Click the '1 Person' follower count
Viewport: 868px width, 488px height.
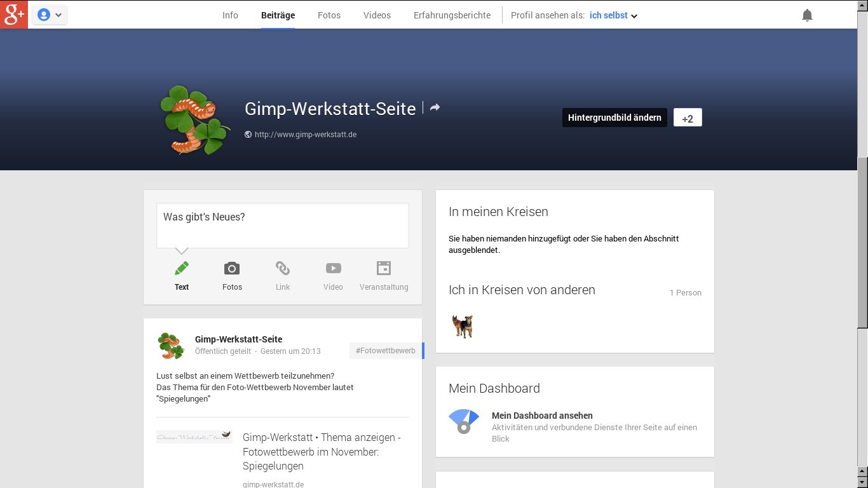[686, 293]
